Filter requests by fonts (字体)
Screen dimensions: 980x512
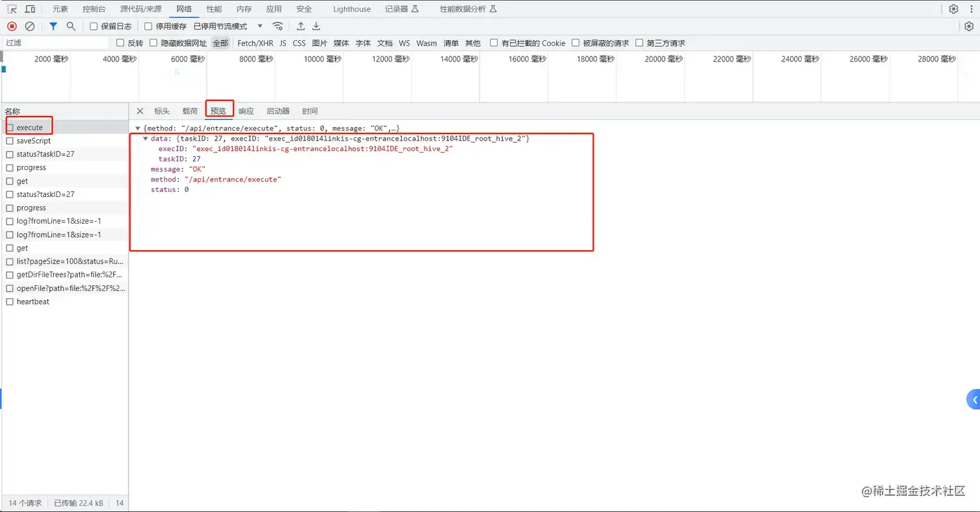tap(363, 43)
